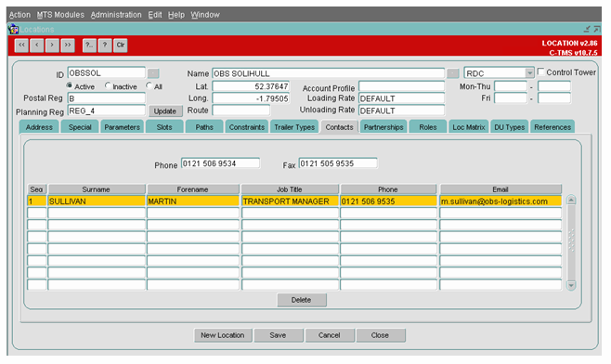
Task: Click the Loading Rate field
Action: [x=401, y=98]
